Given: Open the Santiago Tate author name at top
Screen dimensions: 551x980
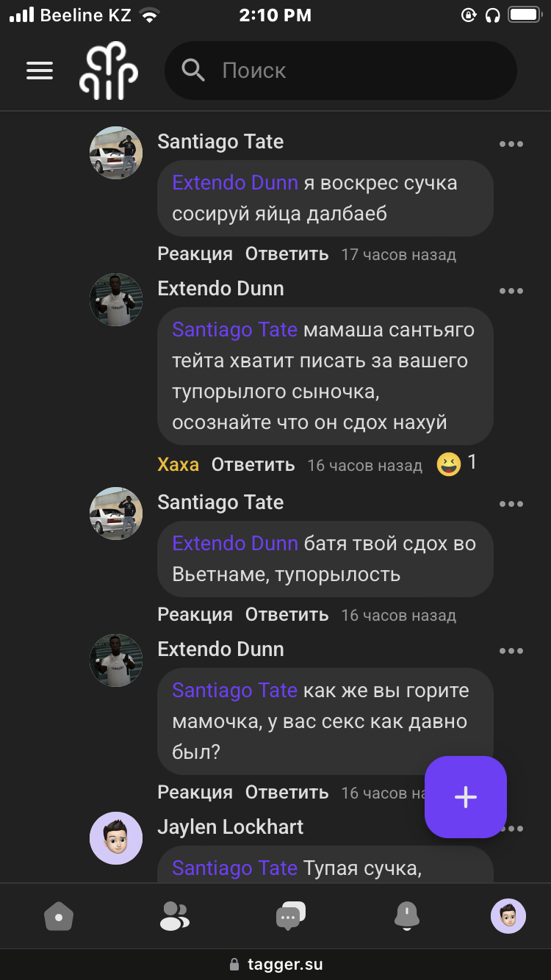Looking at the screenshot, I should [x=220, y=142].
